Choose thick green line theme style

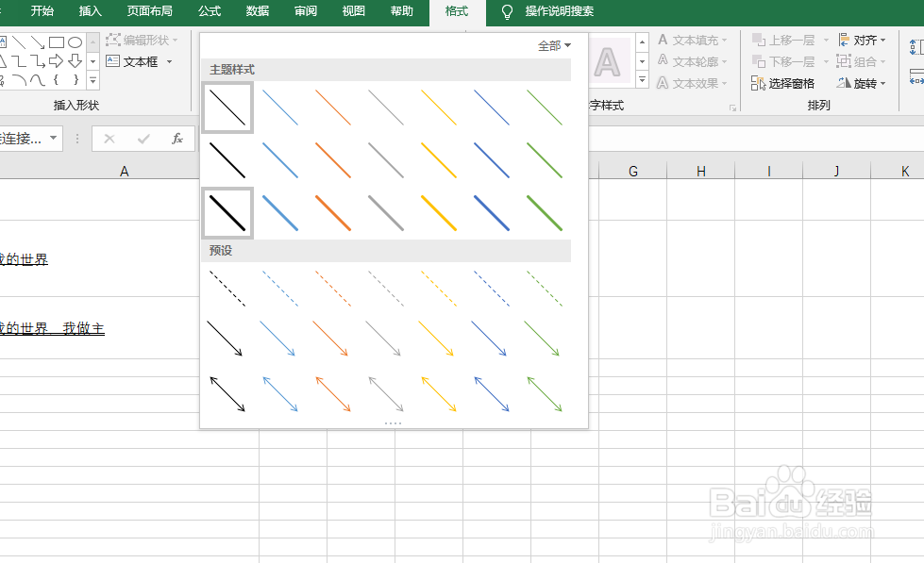pyautogui.click(x=545, y=213)
